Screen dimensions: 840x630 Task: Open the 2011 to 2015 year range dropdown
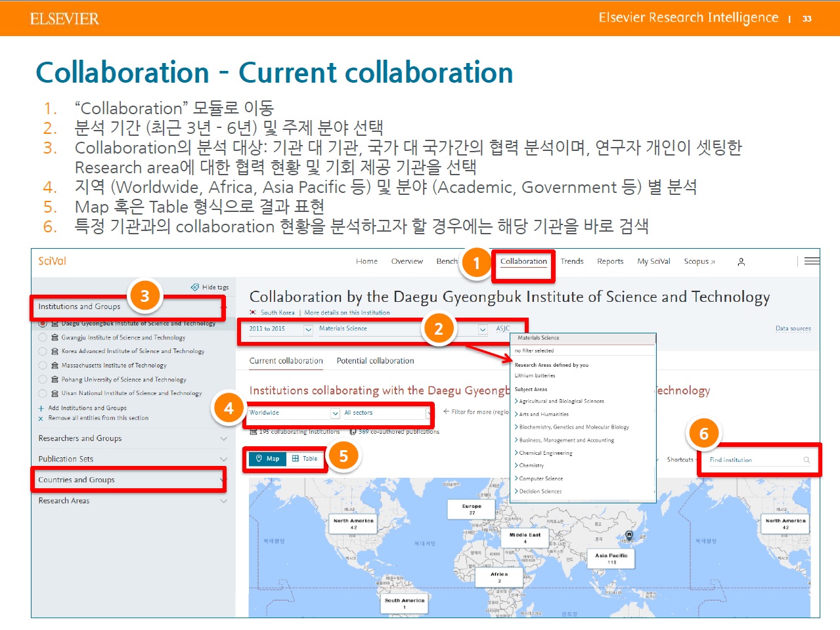[x=280, y=329]
